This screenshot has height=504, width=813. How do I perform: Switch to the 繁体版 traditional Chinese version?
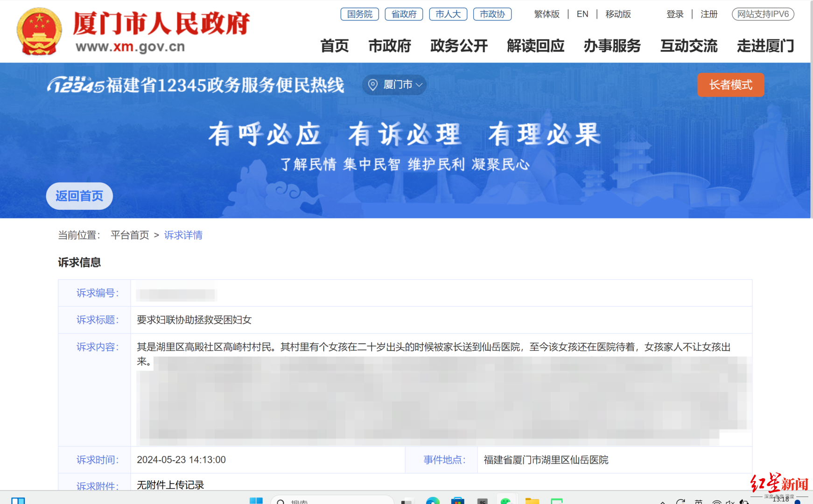547,14
